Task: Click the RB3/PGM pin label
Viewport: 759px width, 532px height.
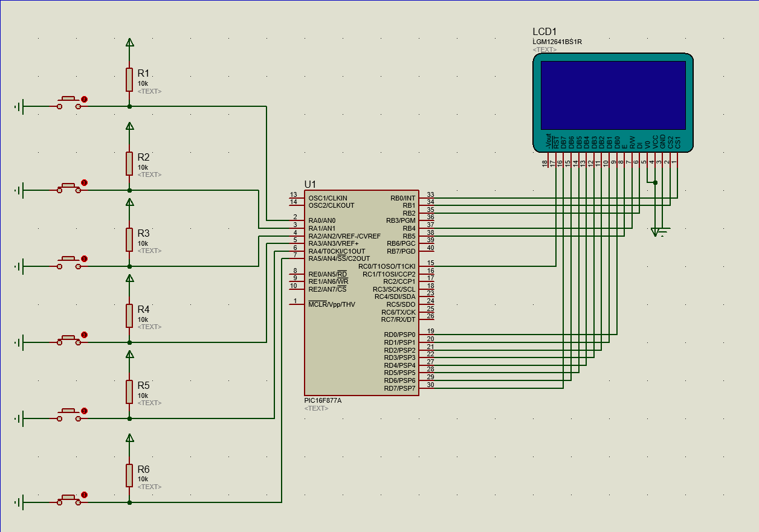Action: [x=401, y=220]
